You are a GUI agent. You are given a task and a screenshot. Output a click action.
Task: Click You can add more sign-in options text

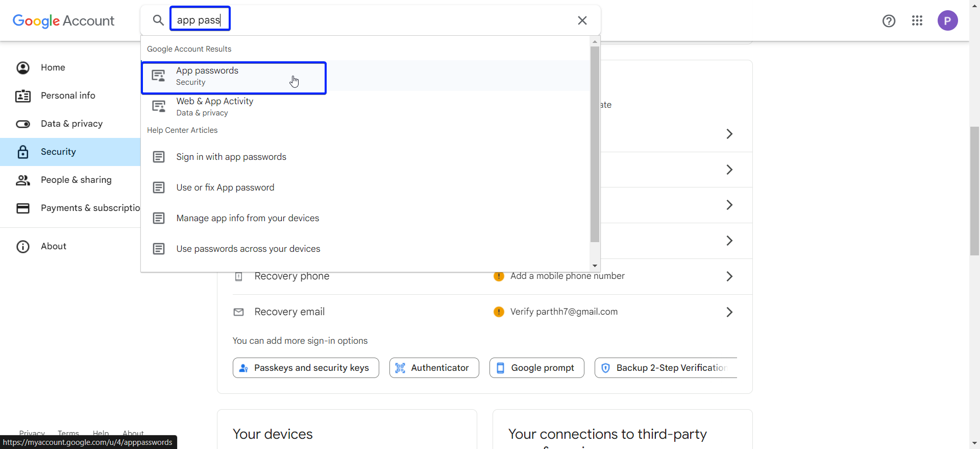pyautogui.click(x=300, y=341)
